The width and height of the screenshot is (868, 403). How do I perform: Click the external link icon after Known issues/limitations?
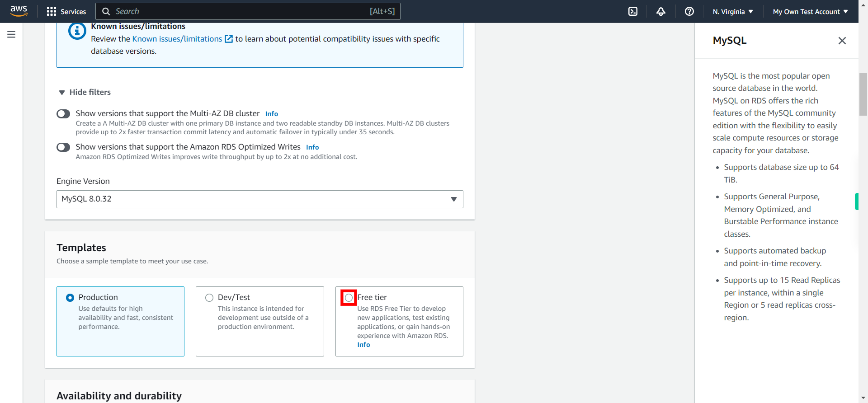click(x=229, y=39)
